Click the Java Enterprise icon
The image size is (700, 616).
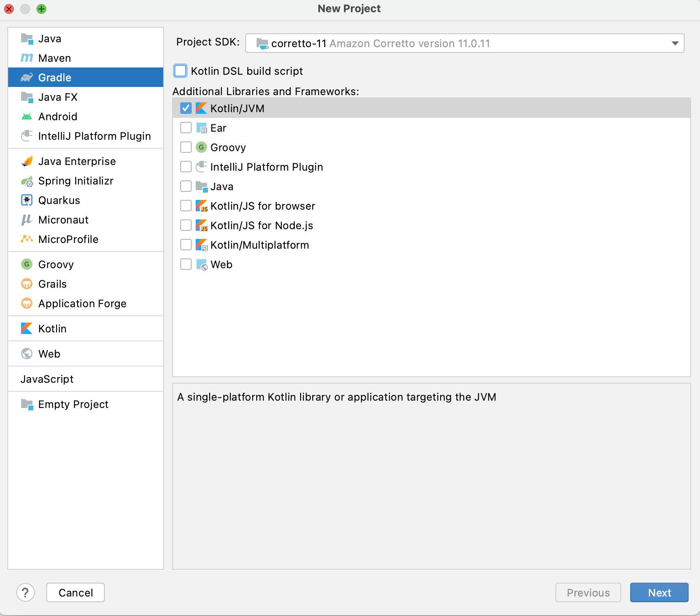(27, 161)
